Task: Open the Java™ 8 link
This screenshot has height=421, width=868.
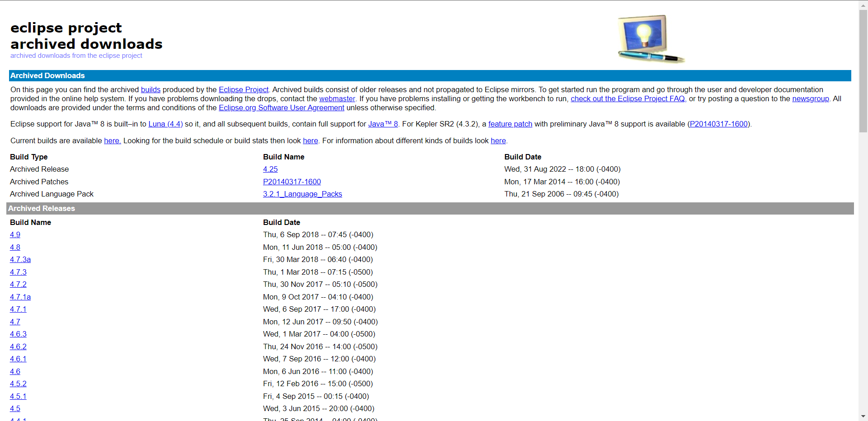Action: coord(383,124)
